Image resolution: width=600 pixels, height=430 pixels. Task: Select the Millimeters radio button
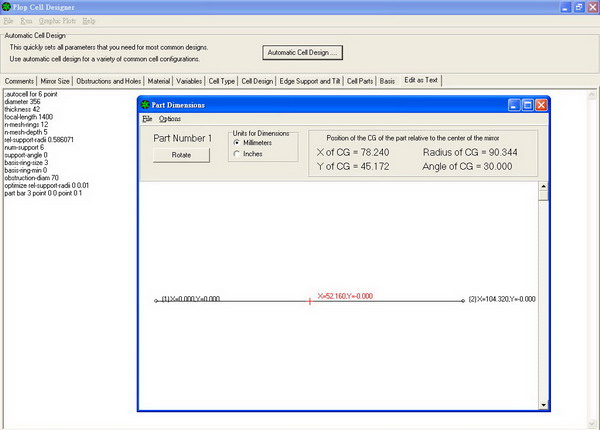[236, 142]
